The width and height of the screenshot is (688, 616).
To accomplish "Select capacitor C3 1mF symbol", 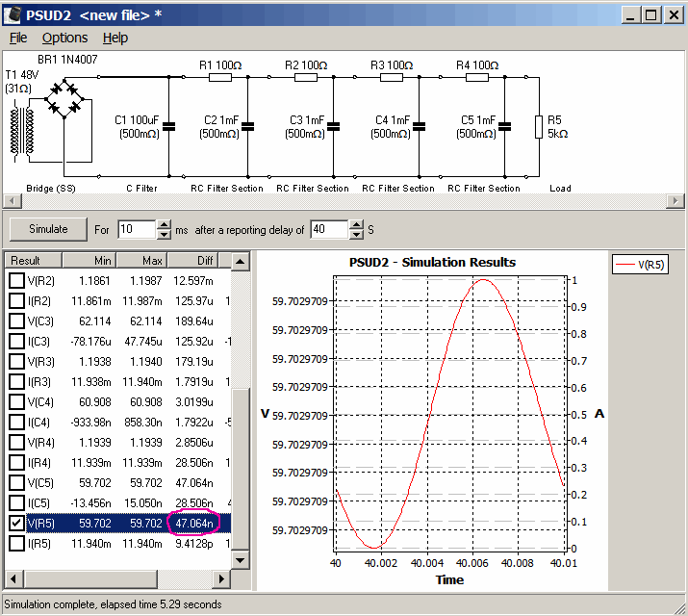I will click(x=334, y=127).
